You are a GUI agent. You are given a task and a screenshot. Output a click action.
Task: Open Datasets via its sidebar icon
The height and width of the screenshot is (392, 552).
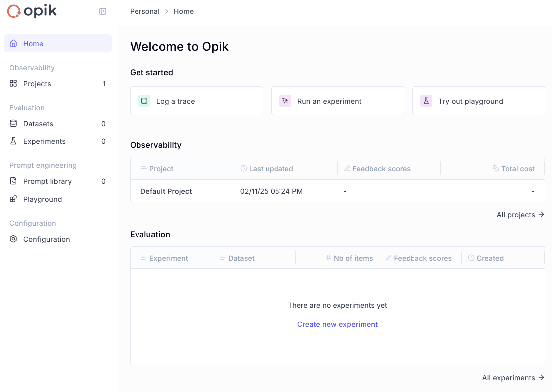click(x=13, y=124)
